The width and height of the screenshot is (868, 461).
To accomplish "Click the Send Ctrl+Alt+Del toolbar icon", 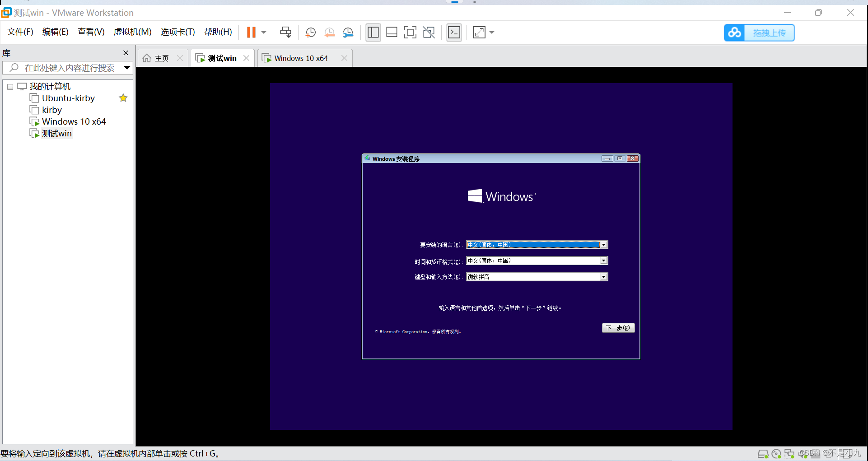I will click(x=285, y=32).
